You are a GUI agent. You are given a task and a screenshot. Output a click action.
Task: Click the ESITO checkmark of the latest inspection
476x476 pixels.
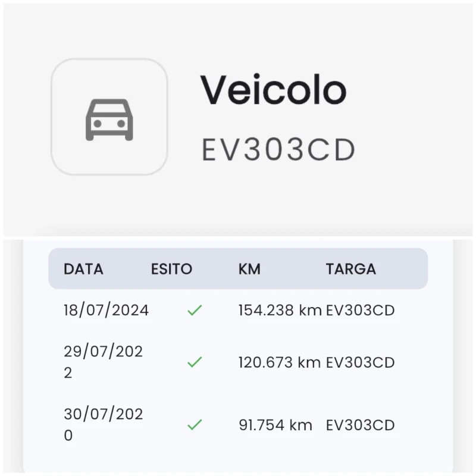coord(194,309)
